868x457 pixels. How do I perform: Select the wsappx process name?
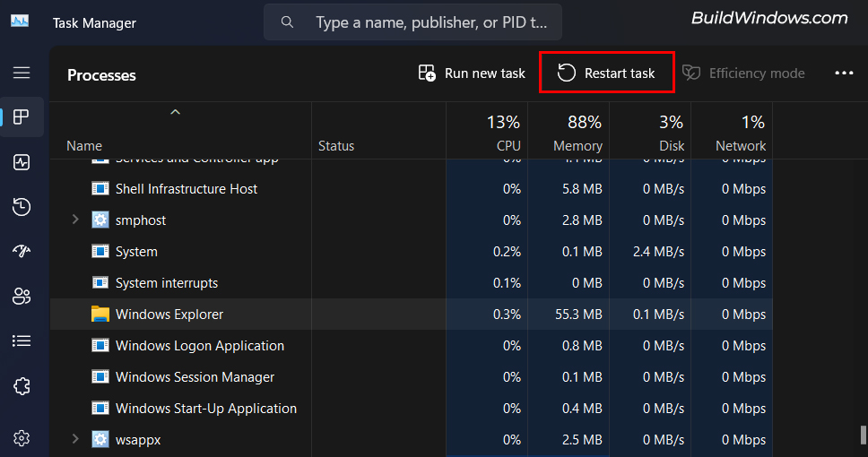[x=138, y=440]
